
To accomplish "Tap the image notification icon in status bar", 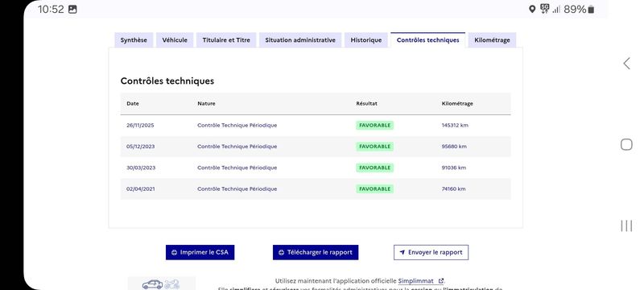I will (x=72, y=9).
